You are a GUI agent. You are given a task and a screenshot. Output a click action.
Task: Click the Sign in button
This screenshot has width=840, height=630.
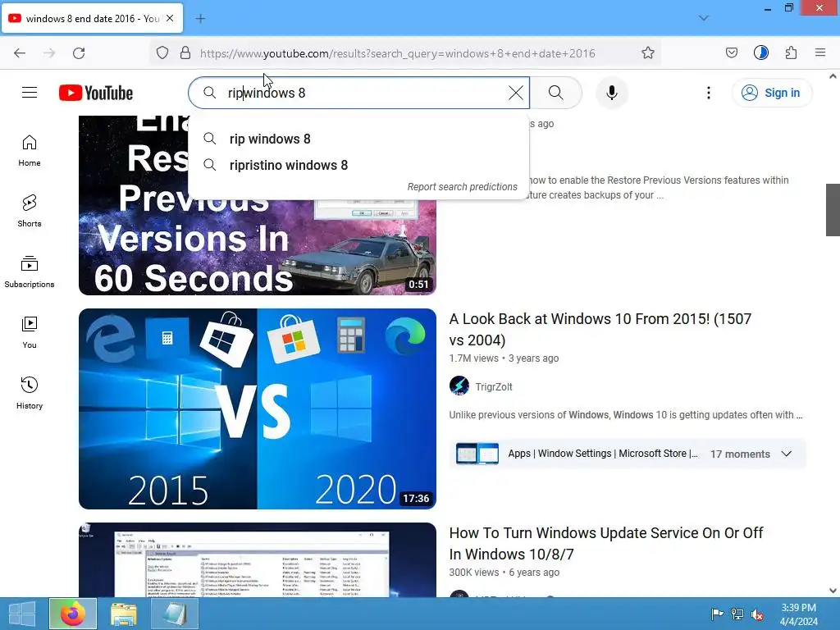tap(771, 93)
